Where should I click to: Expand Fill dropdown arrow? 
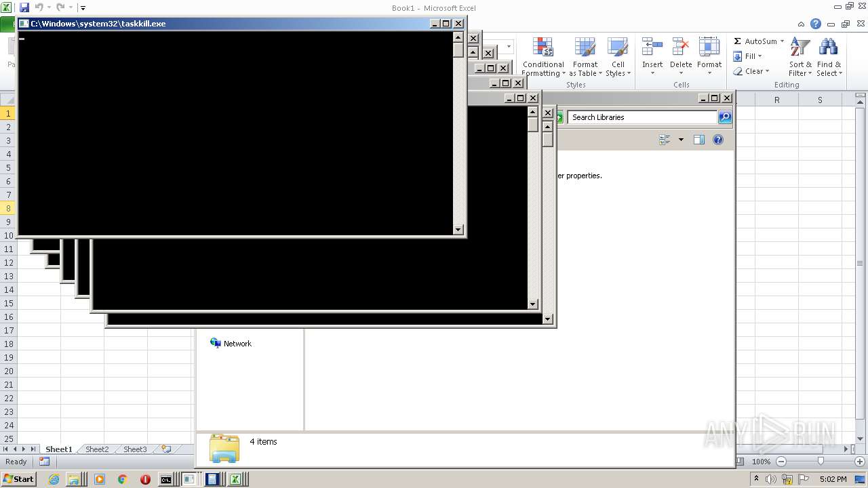(759, 56)
